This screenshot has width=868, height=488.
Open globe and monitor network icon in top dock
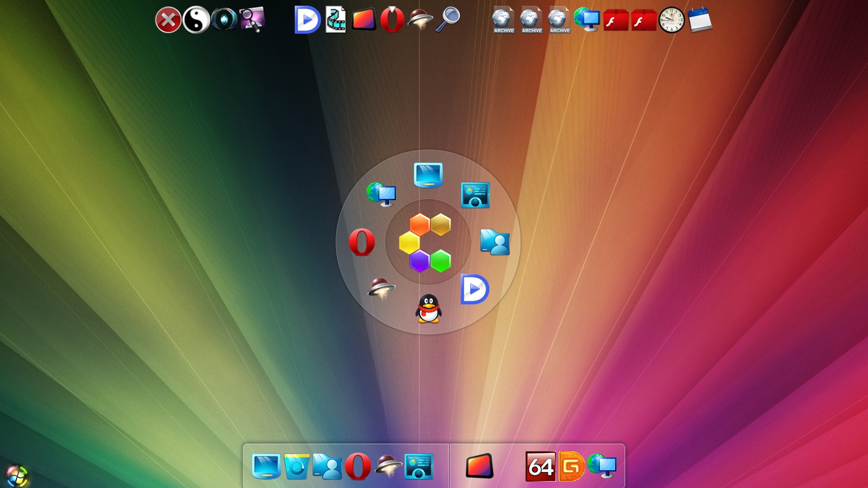(587, 20)
